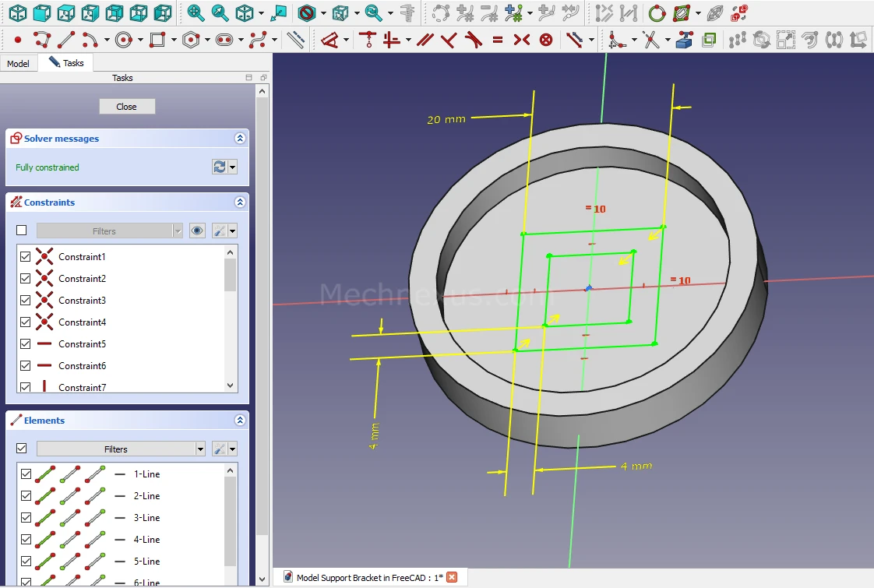Activate the Create Rectangle tool
874x588 pixels.
pyautogui.click(x=157, y=40)
